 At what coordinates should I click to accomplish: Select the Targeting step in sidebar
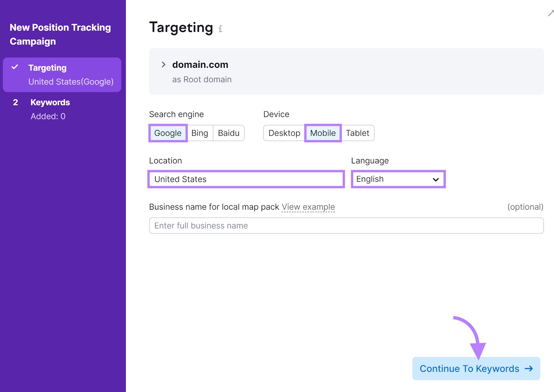47,67
